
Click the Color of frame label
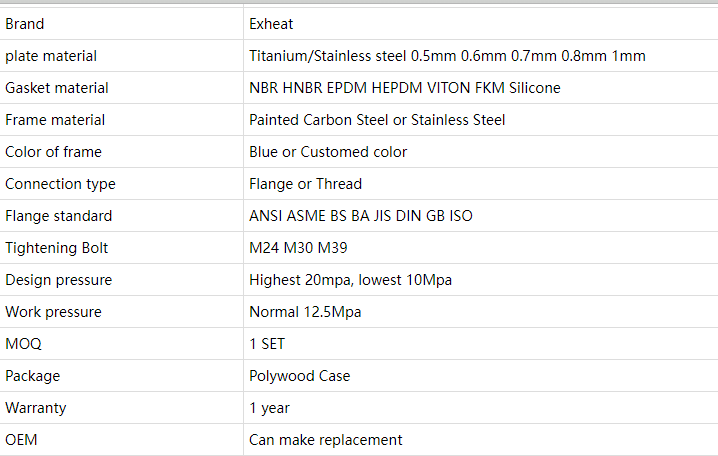click(x=53, y=152)
